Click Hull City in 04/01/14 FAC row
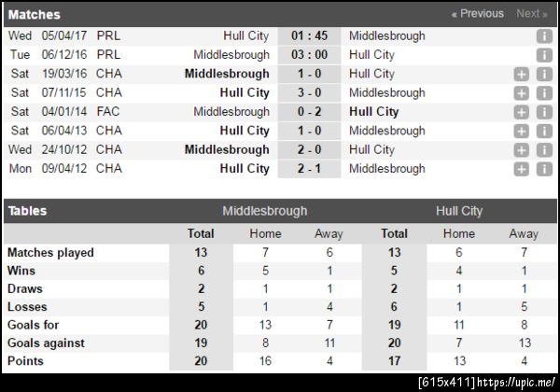Screen dimensions: 560x392 373,112
